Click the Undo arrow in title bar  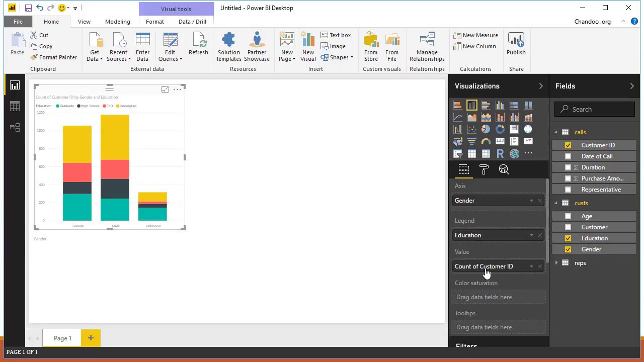click(39, 8)
